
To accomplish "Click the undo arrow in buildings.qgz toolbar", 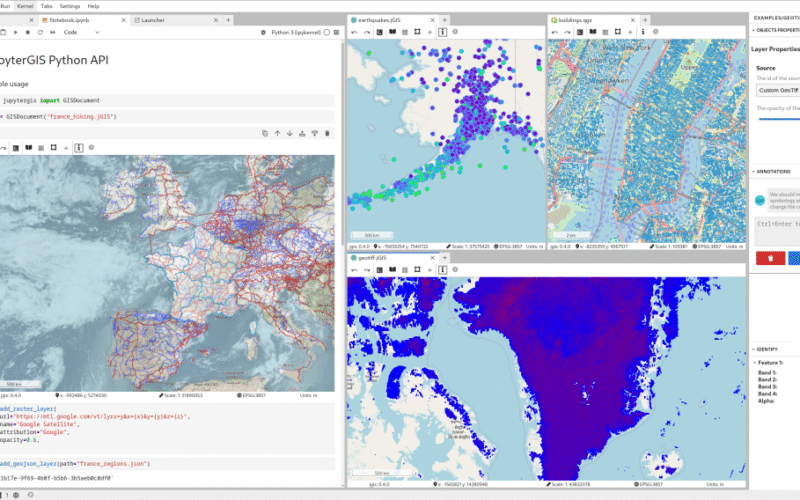I will click(x=554, y=32).
